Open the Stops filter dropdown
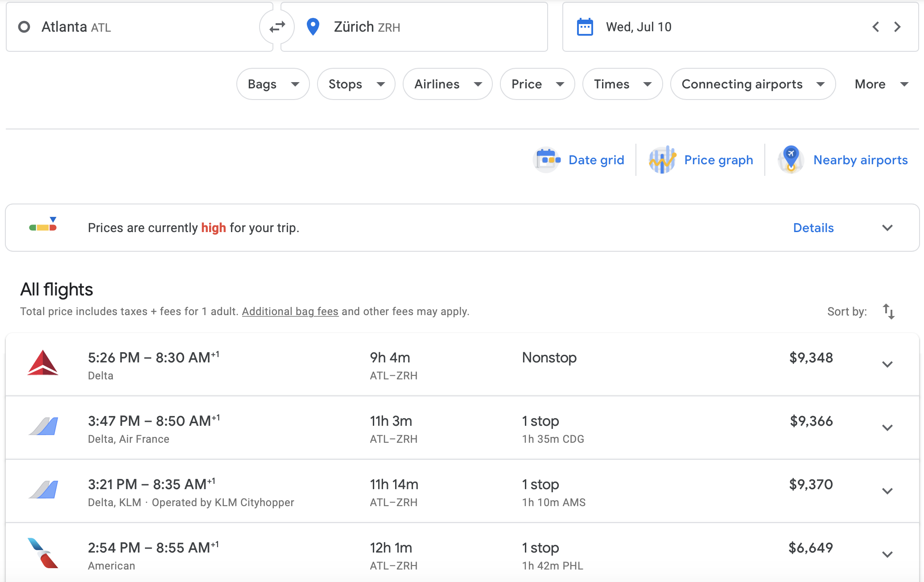The image size is (924, 582). point(356,84)
